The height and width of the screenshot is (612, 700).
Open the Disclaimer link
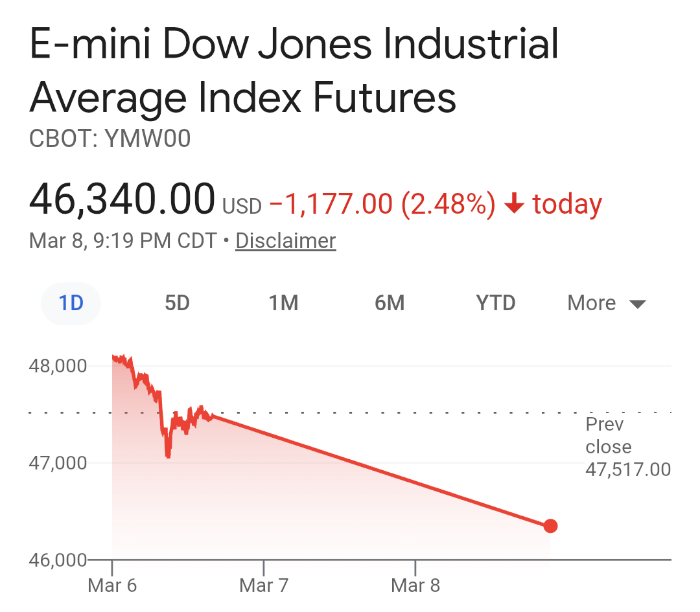click(285, 241)
